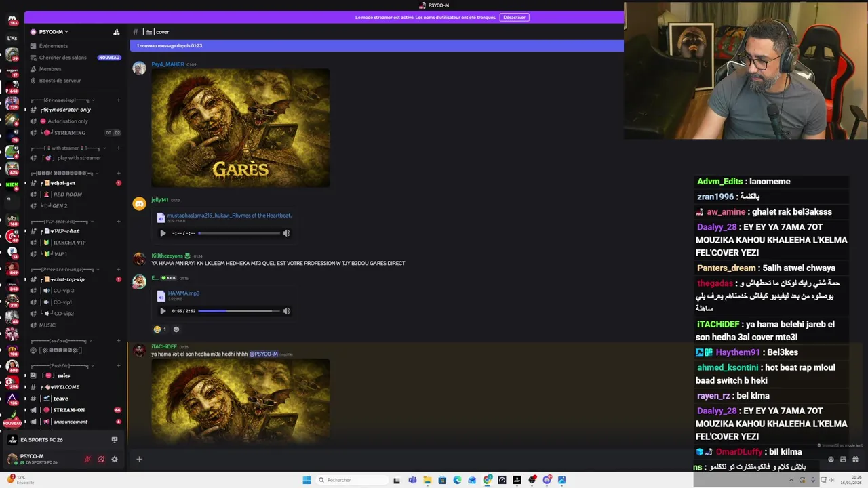Add a channel in the Public category
This screenshot has width=868, height=488.
coord(118,365)
